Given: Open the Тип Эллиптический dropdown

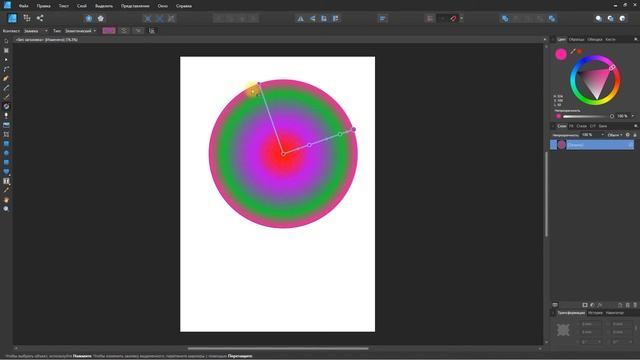Looking at the screenshot, I should [x=80, y=31].
